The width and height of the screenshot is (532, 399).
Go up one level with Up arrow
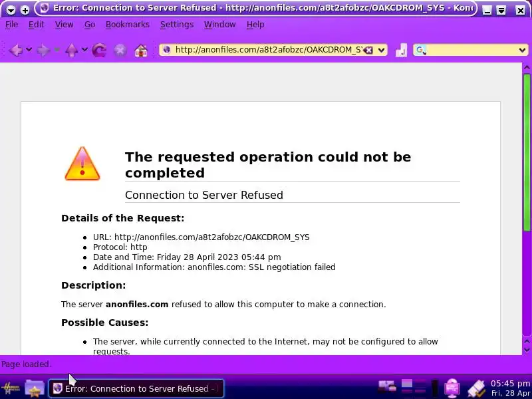[71, 51]
